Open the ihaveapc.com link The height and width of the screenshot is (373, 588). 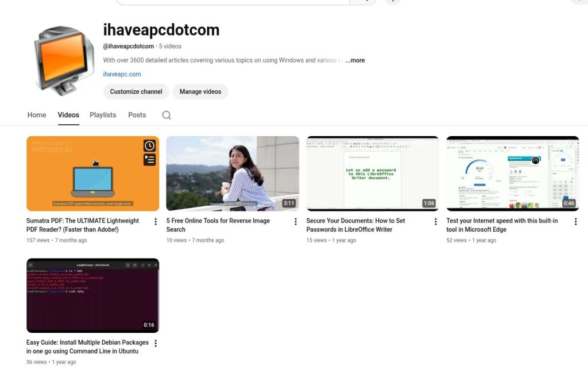coord(122,74)
